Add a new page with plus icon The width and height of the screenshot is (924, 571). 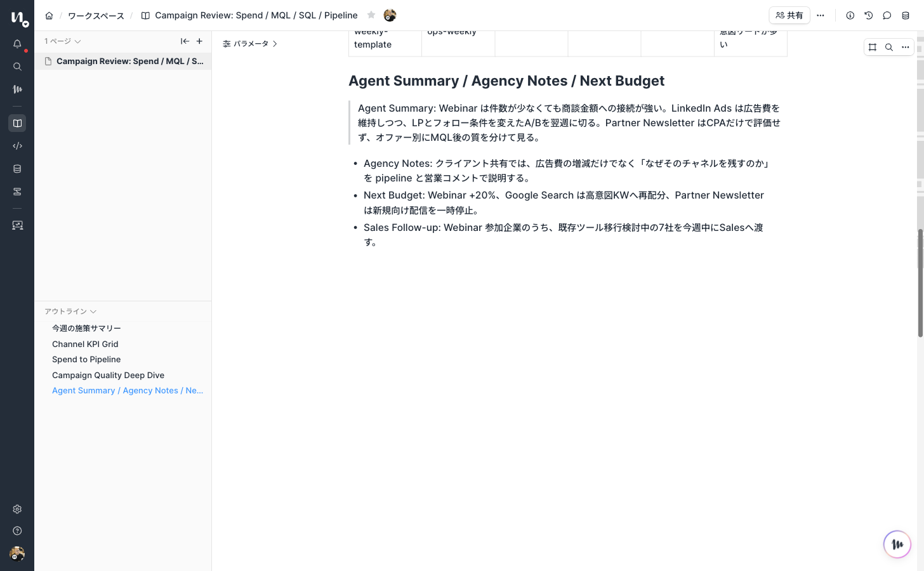pos(199,41)
